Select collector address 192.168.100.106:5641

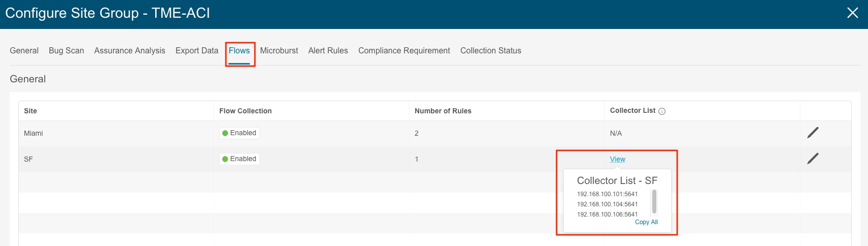click(x=607, y=214)
